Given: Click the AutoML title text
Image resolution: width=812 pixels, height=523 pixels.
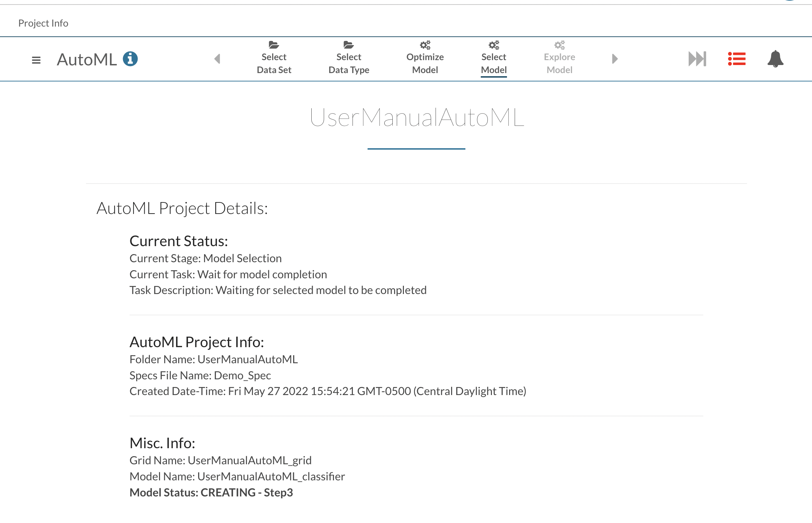Looking at the screenshot, I should pos(87,59).
